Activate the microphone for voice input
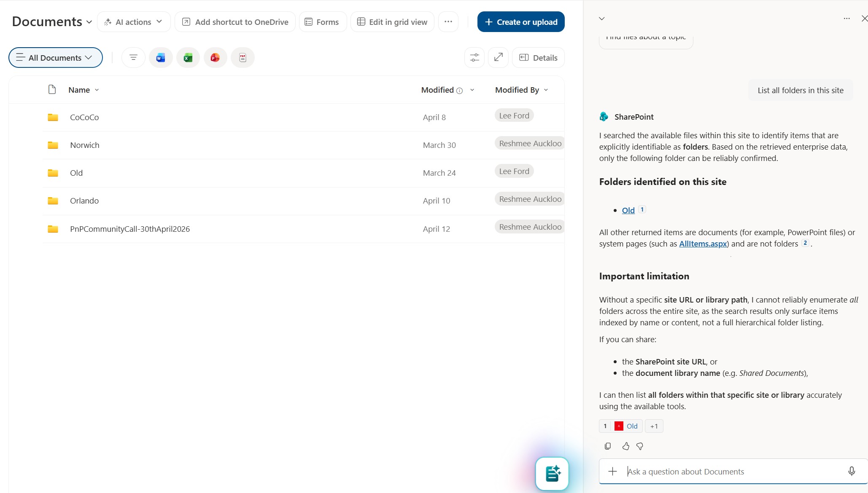 (x=852, y=471)
